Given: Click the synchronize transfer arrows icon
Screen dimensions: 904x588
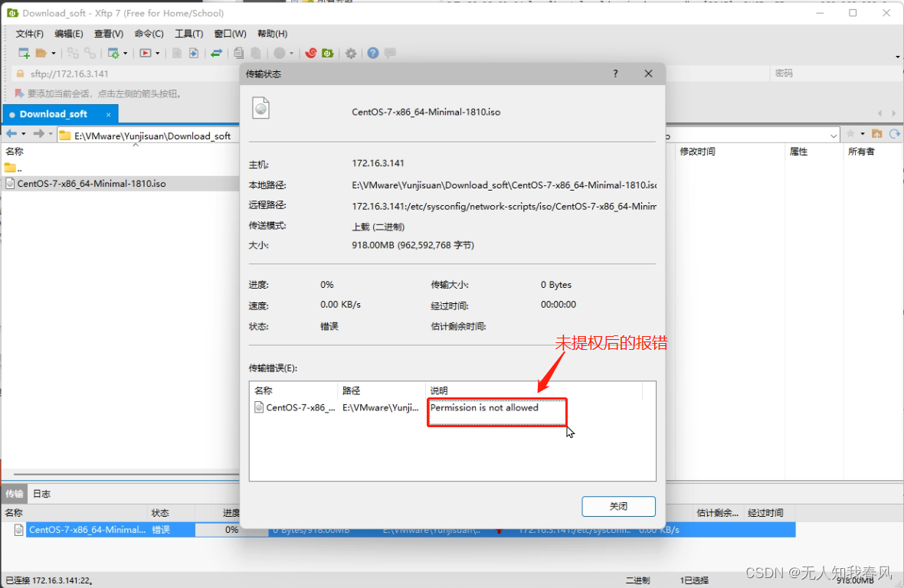Looking at the screenshot, I should [x=216, y=53].
